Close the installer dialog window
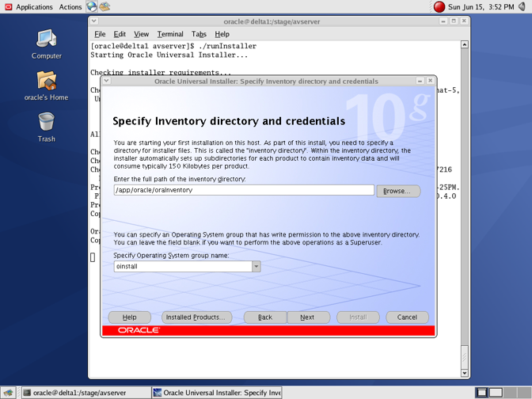 coord(430,81)
